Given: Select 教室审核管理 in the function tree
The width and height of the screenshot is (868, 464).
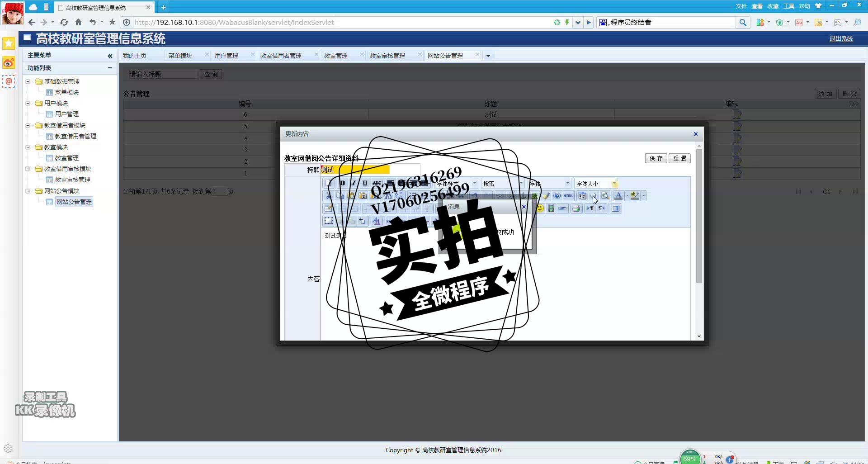Looking at the screenshot, I should [72, 180].
